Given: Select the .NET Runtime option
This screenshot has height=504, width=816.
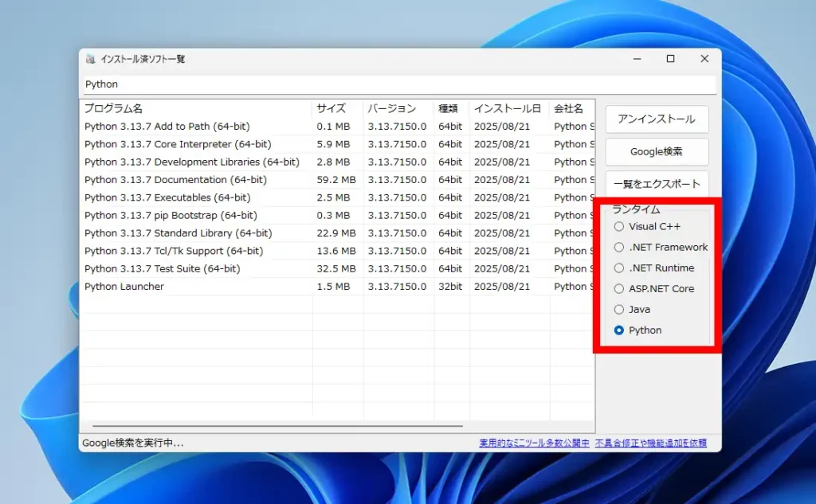Looking at the screenshot, I should point(619,268).
